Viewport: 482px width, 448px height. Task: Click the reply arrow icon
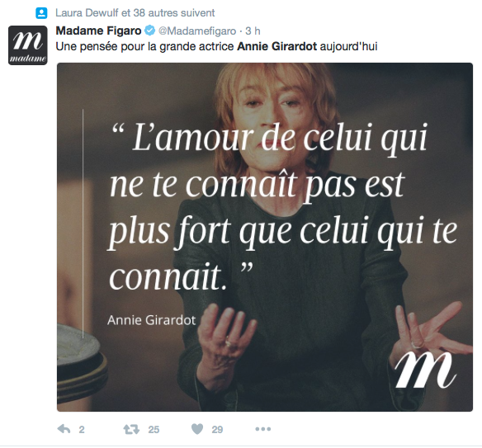(x=64, y=429)
